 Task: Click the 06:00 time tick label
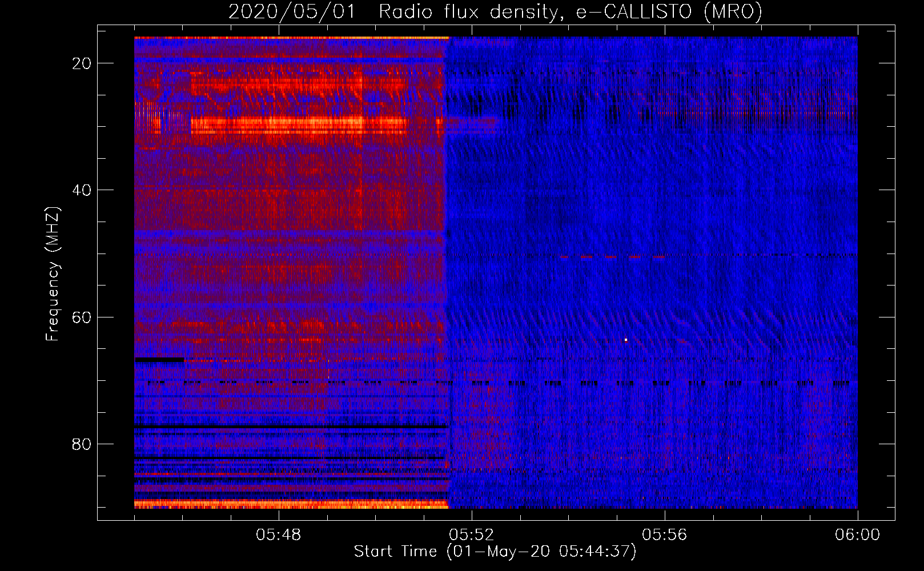pyautogui.click(x=857, y=535)
